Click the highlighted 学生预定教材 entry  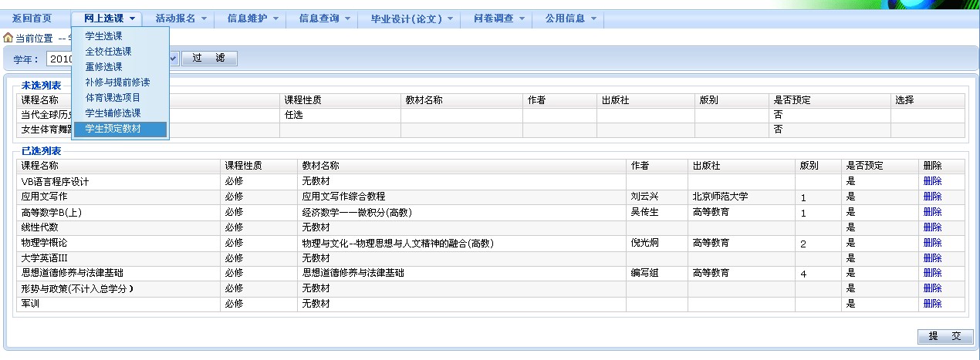tap(113, 130)
